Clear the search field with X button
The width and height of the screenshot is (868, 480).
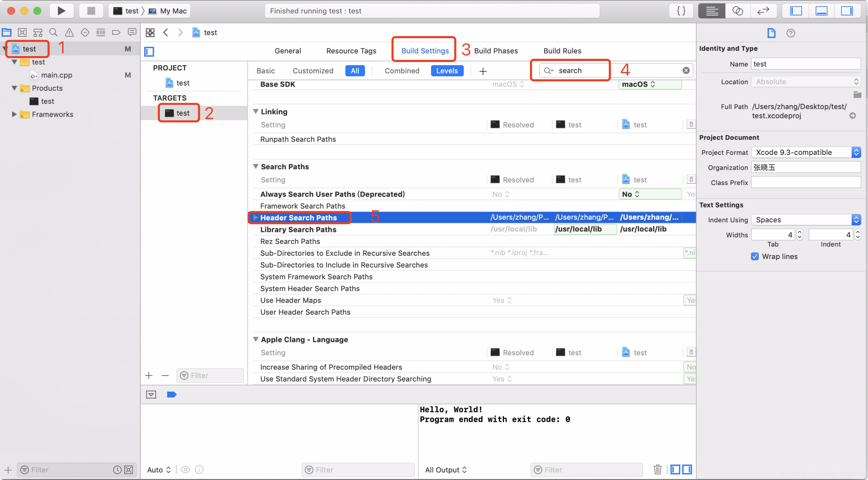tap(686, 70)
